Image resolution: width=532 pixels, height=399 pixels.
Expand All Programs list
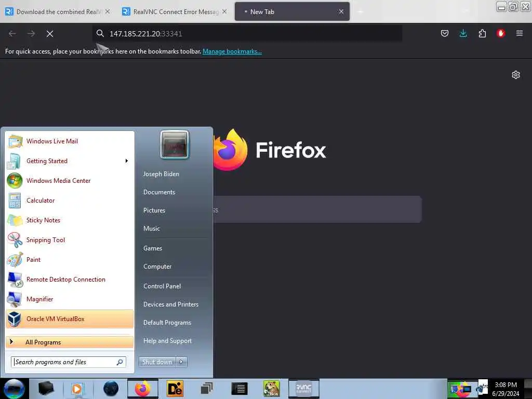click(70, 342)
